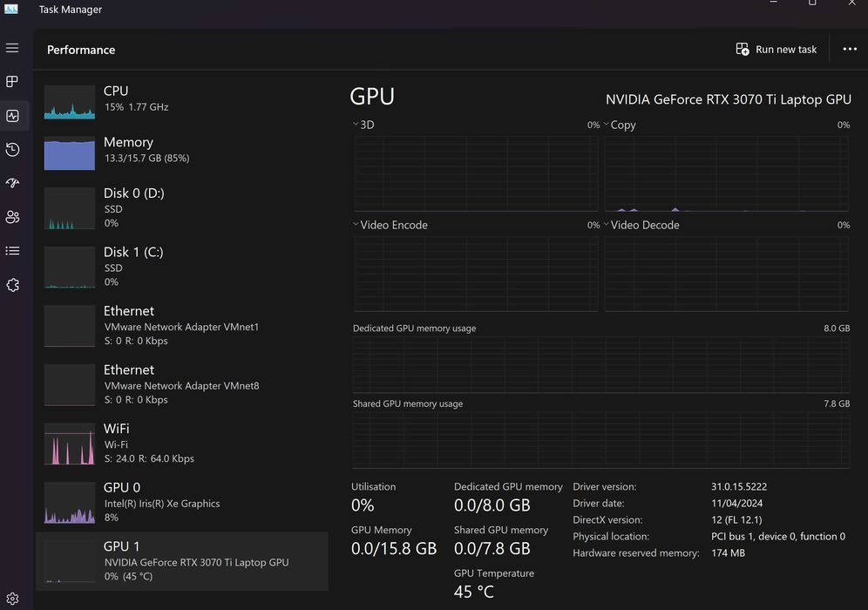Select the Performance page icon in sidebar
Viewport: 868px width, 610px height.
tap(12, 116)
